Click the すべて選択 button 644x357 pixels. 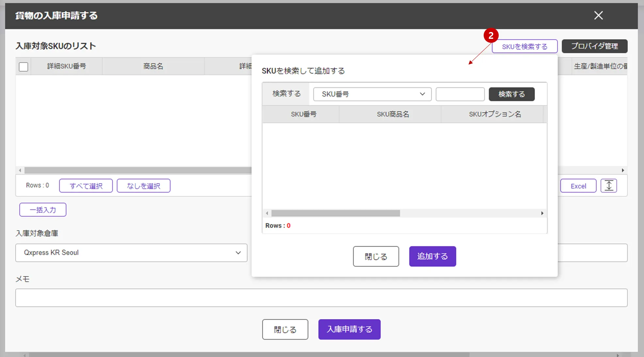(x=86, y=186)
